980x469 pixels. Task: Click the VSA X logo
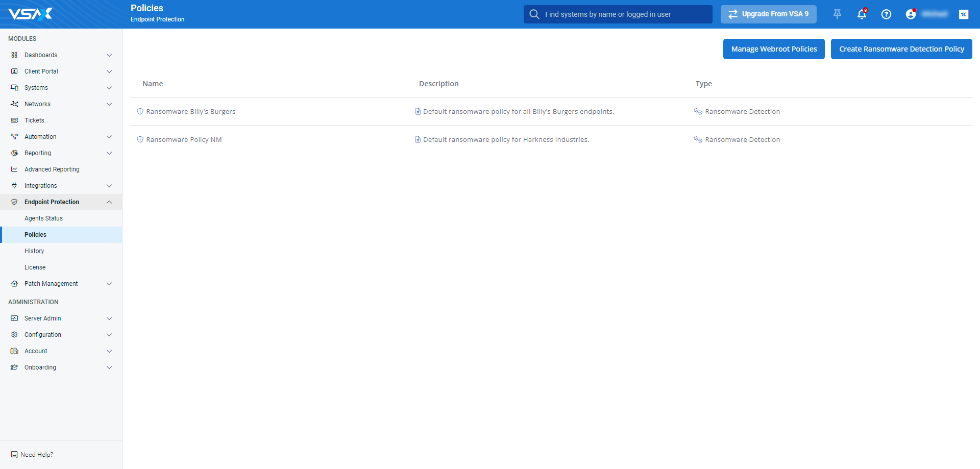tap(31, 14)
